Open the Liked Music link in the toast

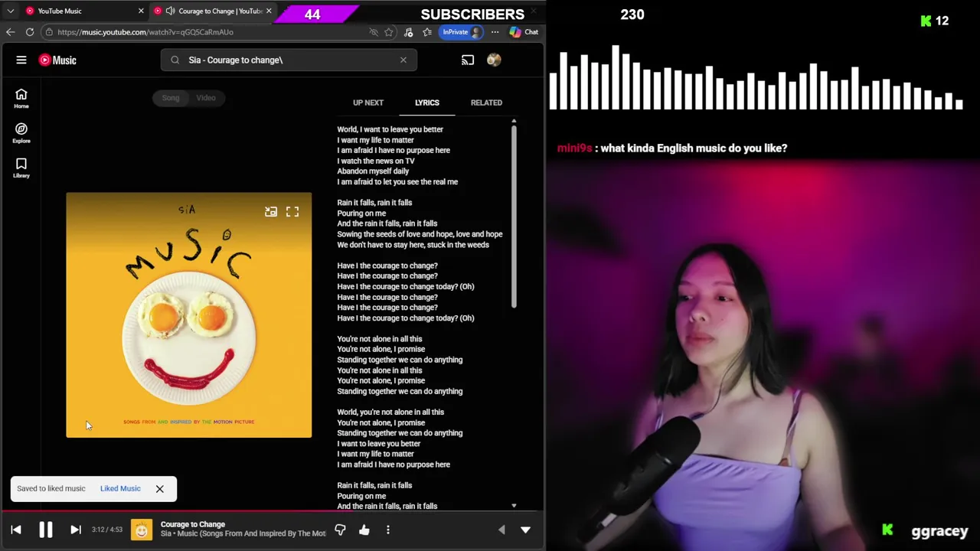point(120,488)
